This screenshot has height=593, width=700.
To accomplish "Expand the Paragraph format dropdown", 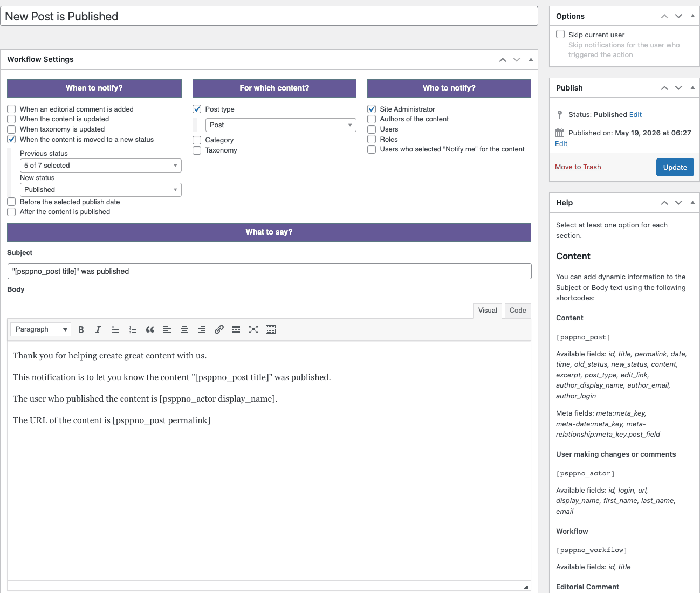I will point(41,329).
